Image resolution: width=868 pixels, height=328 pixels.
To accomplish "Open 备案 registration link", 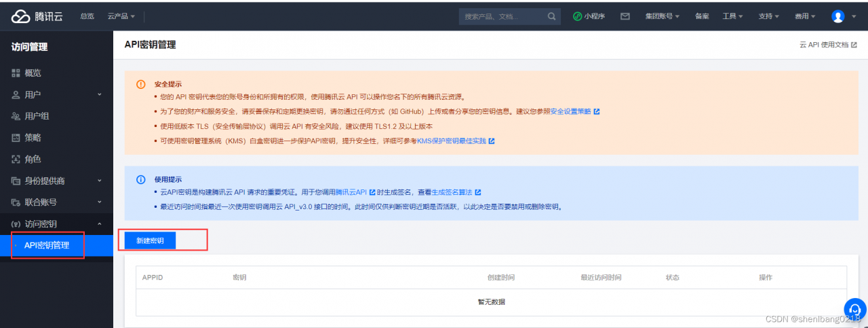I will click(x=702, y=16).
